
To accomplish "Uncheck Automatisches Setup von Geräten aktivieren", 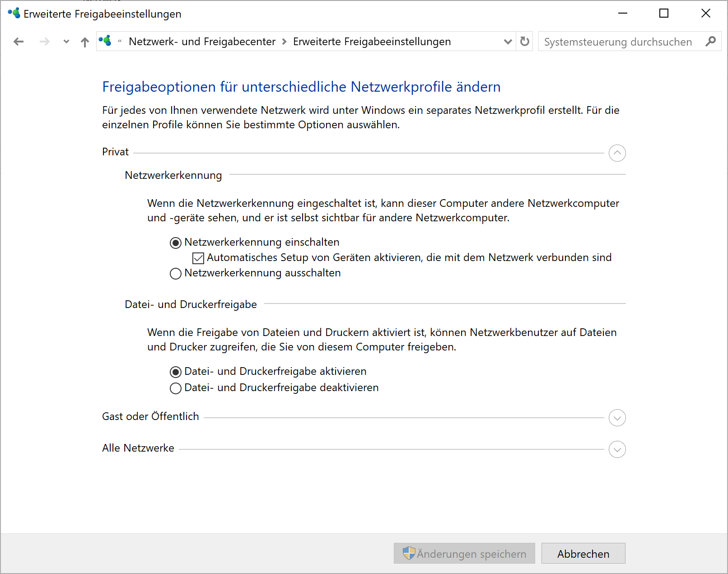I will tap(198, 258).
